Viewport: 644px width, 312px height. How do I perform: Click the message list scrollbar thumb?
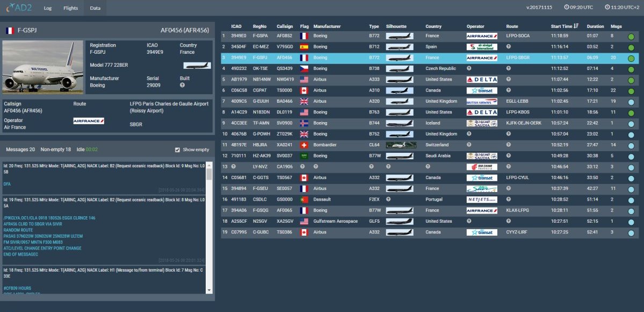tap(209, 174)
